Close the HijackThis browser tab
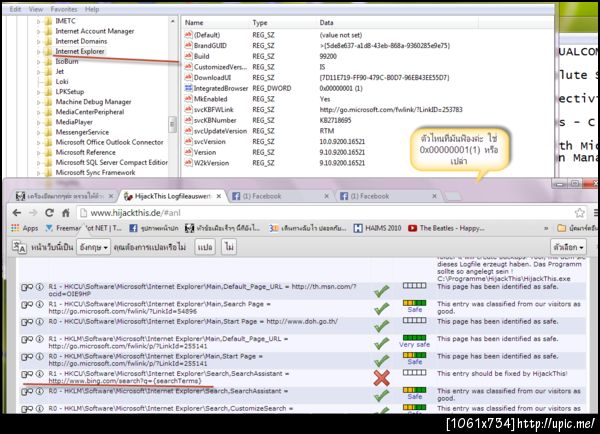Screen dimensions: 600x434 click(218, 196)
